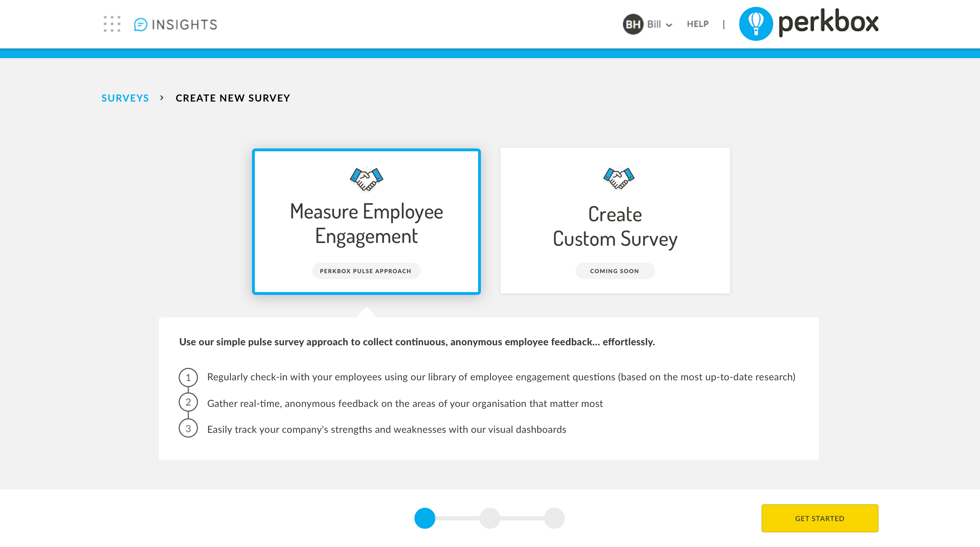
Task: Go back to Surveys breadcrumb
Action: point(125,98)
